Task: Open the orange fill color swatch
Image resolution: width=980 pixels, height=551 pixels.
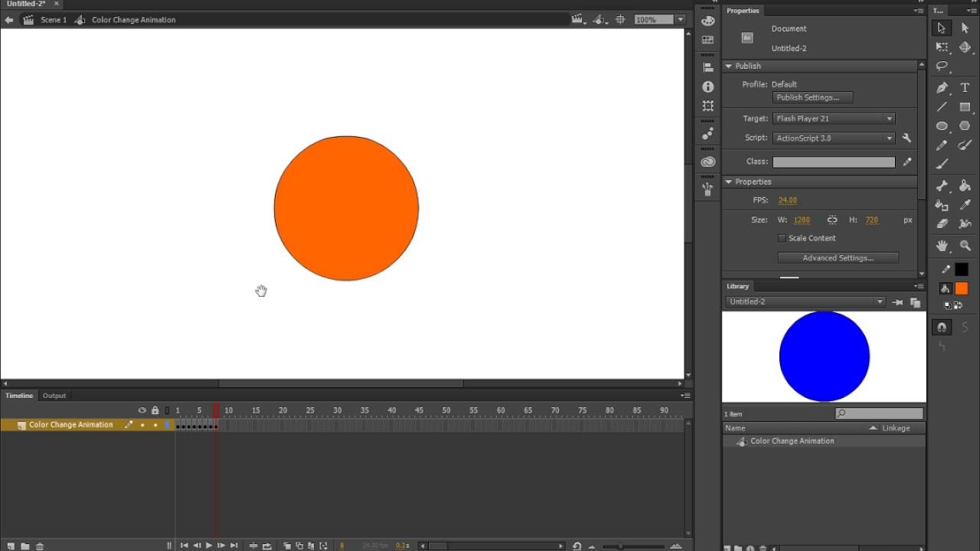Action: pos(962,289)
